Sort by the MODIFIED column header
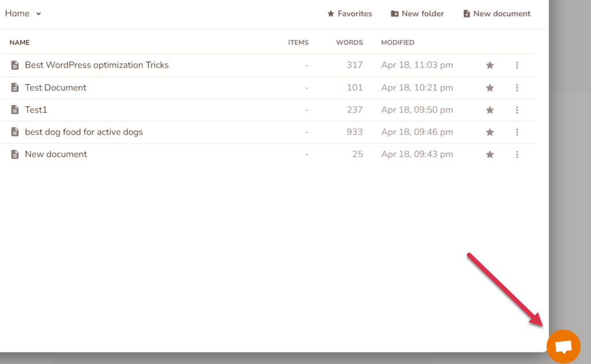The height and width of the screenshot is (364, 591). pyautogui.click(x=398, y=43)
